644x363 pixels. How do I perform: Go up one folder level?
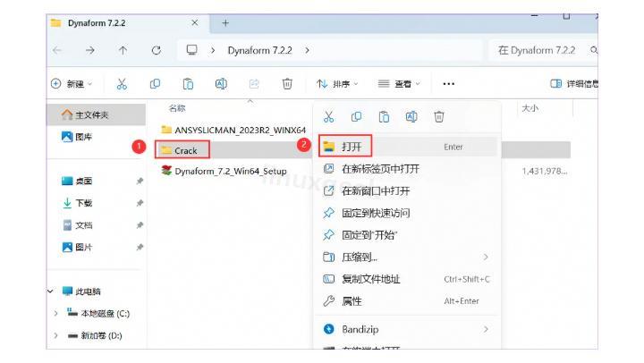(x=123, y=50)
